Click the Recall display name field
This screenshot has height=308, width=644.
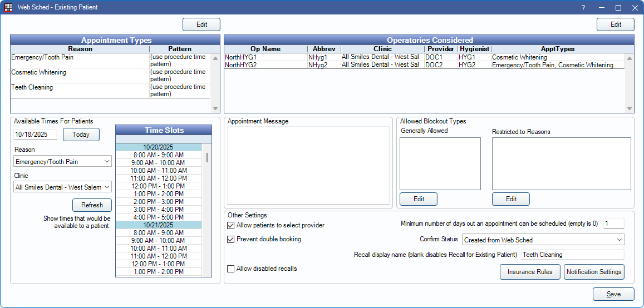click(x=572, y=255)
